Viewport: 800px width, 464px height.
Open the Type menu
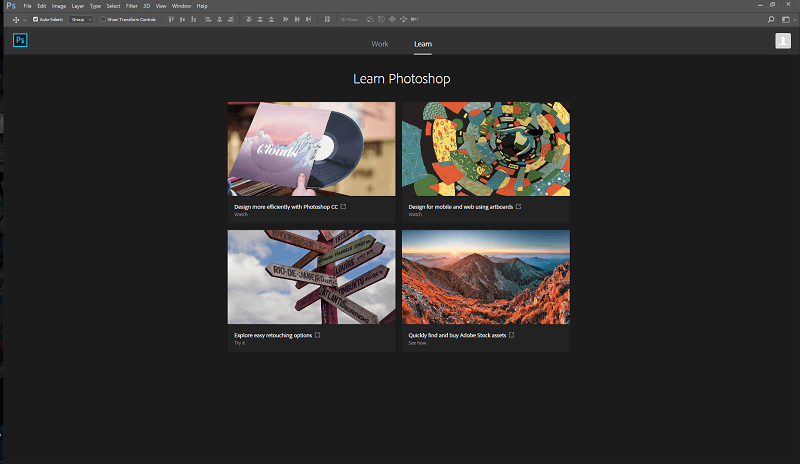95,6
